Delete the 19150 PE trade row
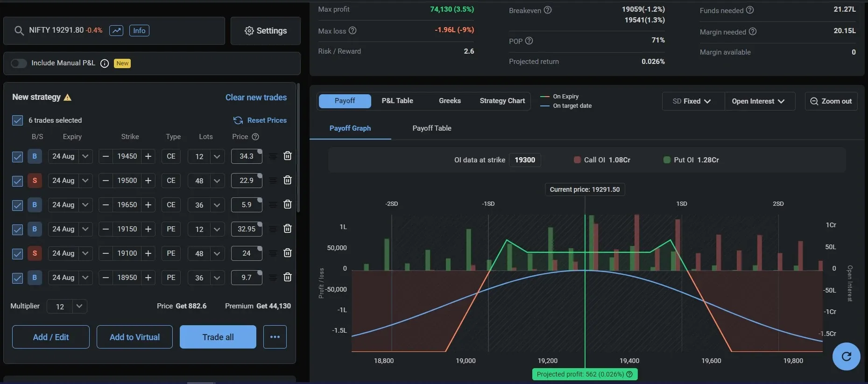868x384 pixels. click(x=288, y=229)
